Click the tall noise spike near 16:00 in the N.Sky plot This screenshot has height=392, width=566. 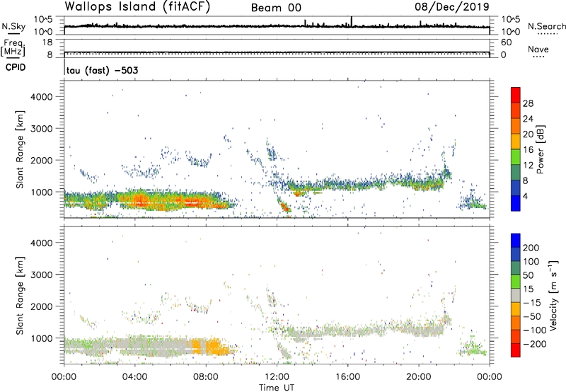(x=351, y=21)
